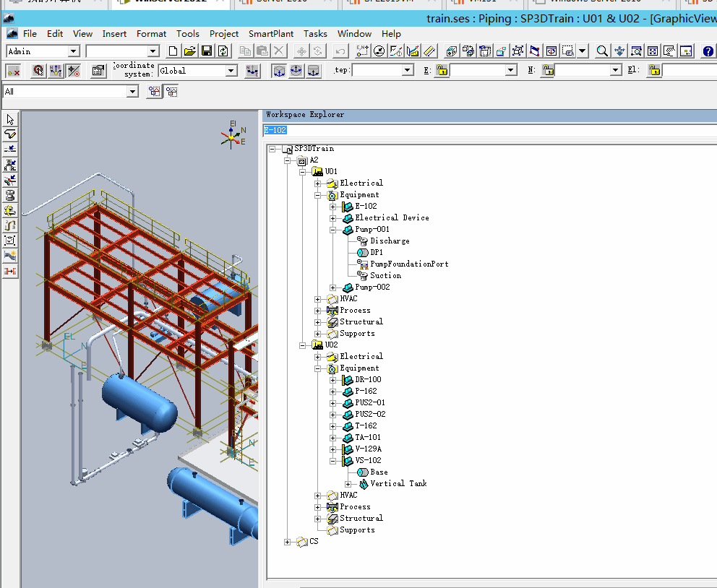
Task: Click the Refresh workspace icon
Action: tap(223, 51)
